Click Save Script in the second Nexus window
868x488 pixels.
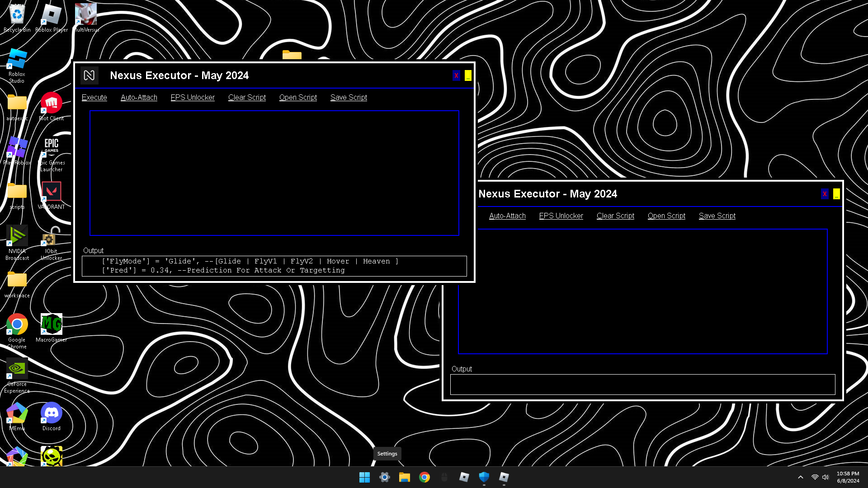717,216
